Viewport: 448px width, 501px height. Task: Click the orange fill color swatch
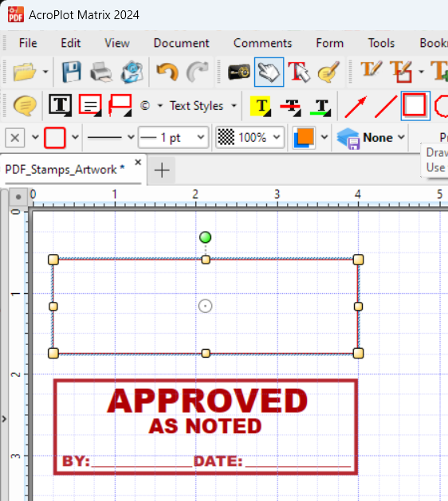tap(304, 138)
